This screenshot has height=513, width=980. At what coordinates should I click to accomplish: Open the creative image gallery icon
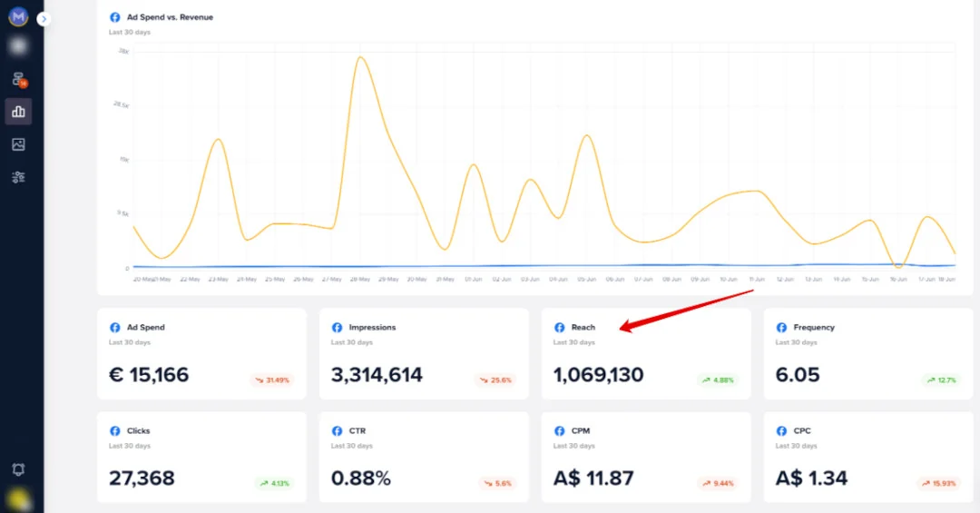[x=19, y=144]
